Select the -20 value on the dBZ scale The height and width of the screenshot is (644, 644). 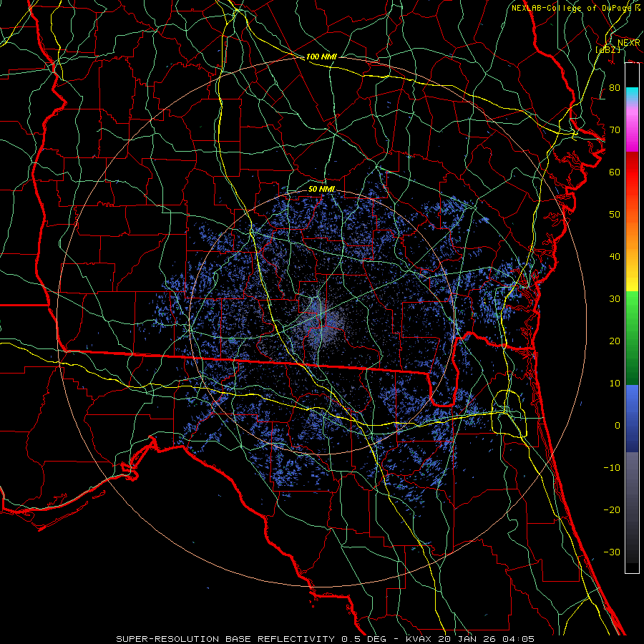tap(612, 509)
